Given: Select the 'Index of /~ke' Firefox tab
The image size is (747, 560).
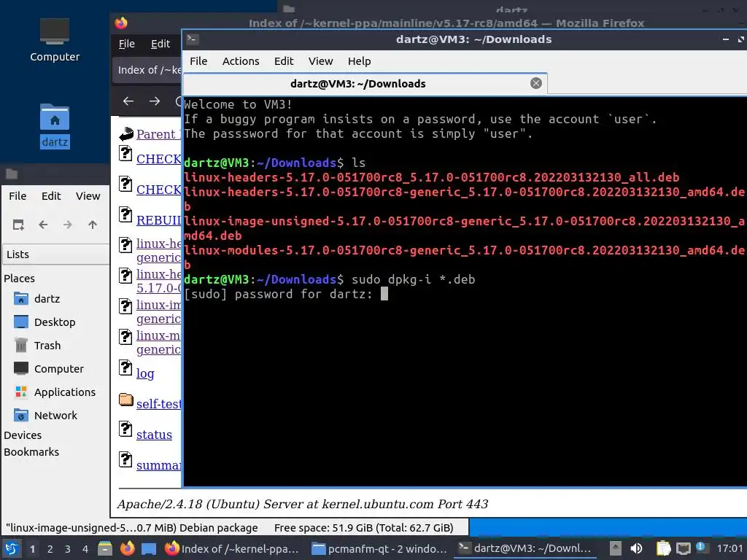Looking at the screenshot, I should tap(147, 70).
